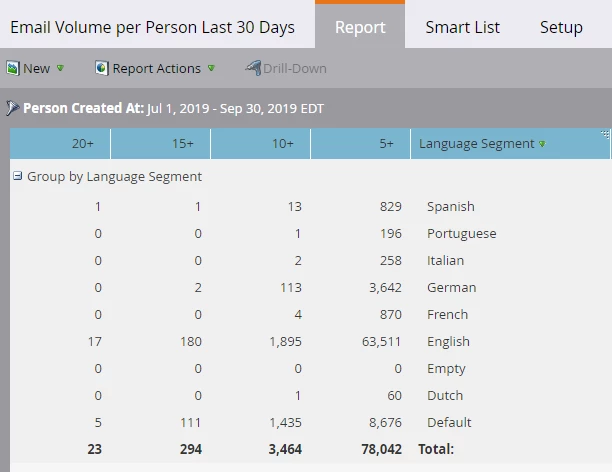This screenshot has height=472, width=612.
Task: Click the Person Created At filter icon
Action: tap(12, 108)
